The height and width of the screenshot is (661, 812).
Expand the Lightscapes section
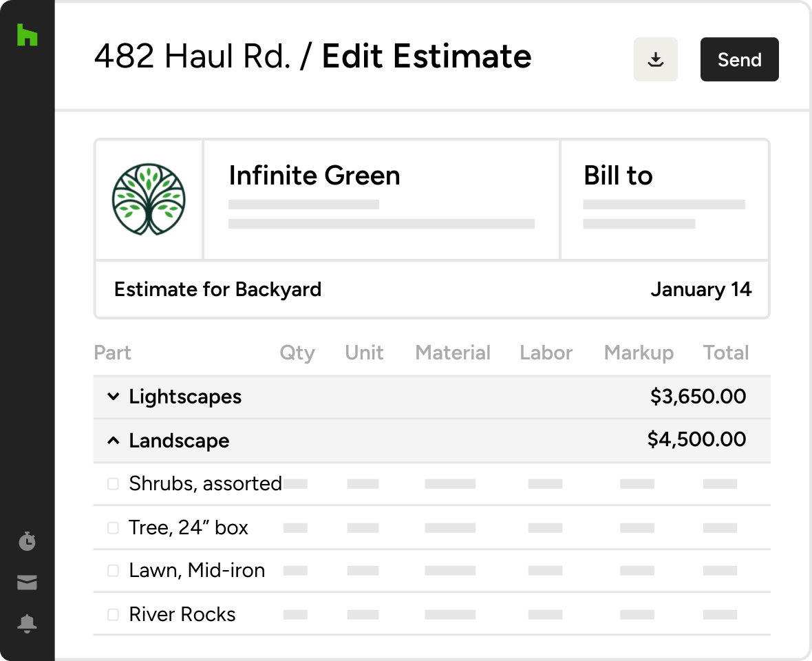click(114, 397)
